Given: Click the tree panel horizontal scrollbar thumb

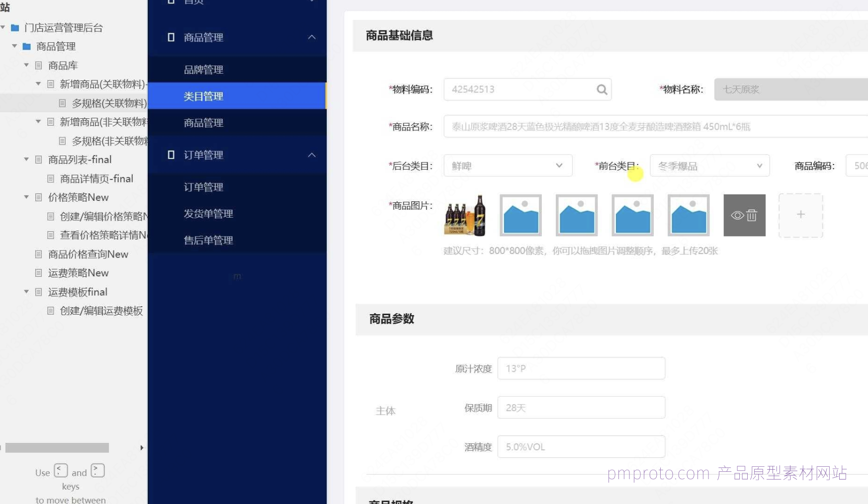Looking at the screenshot, I should click(x=57, y=448).
